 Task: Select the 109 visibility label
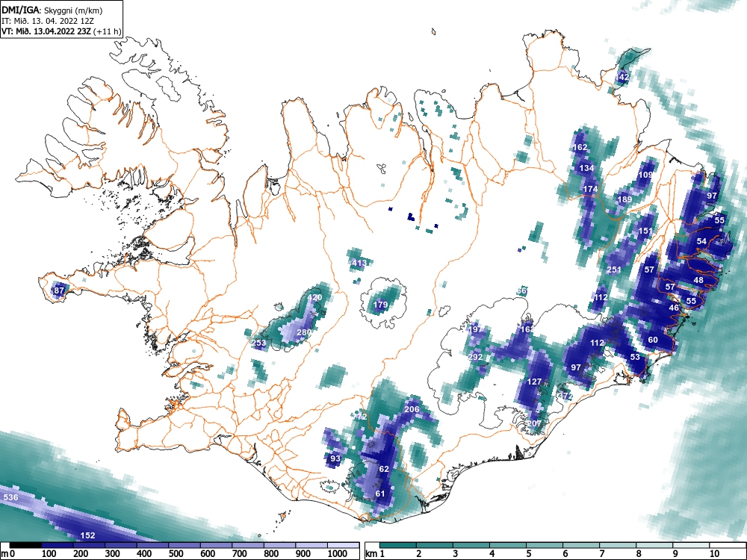point(645,175)
